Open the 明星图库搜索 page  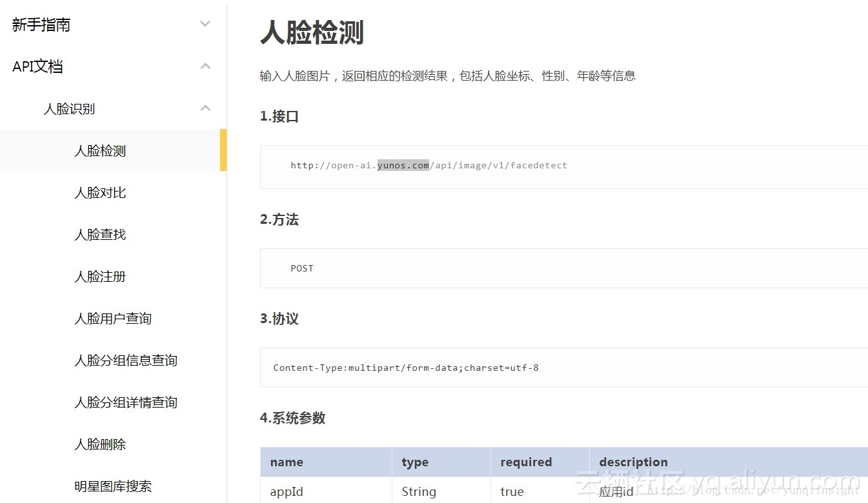click(x=113, y=486)
